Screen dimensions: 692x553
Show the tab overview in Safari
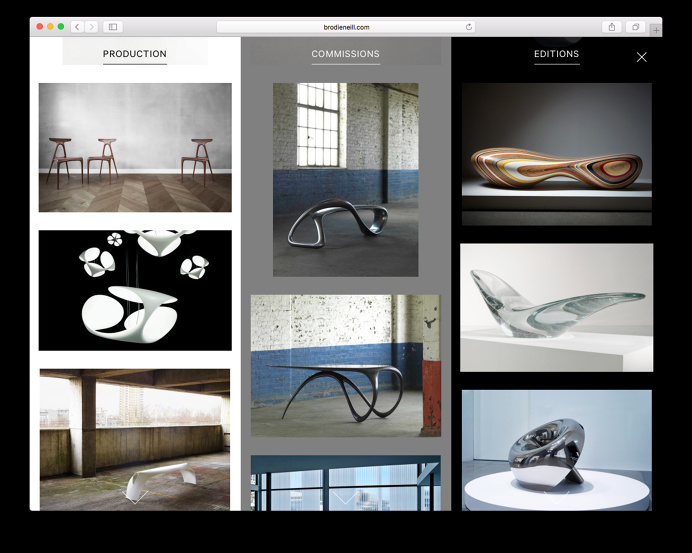(636, 27)
